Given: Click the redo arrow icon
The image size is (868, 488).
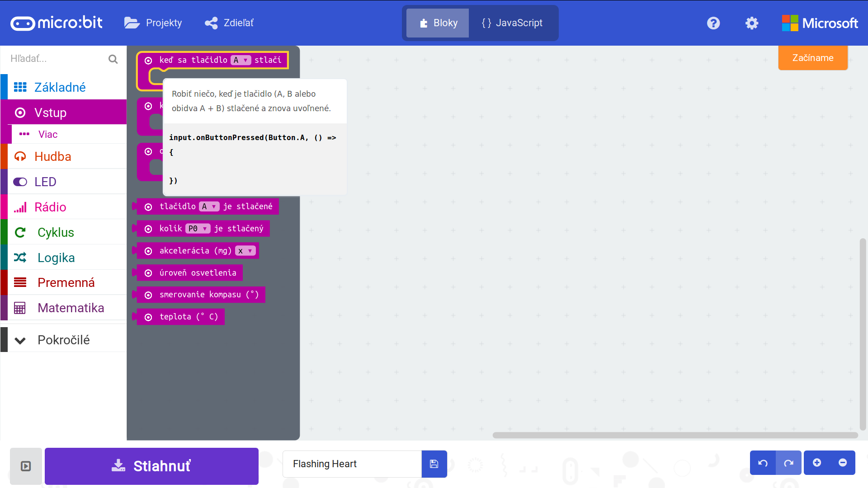Looking at the screenshot, I should 789,463.
